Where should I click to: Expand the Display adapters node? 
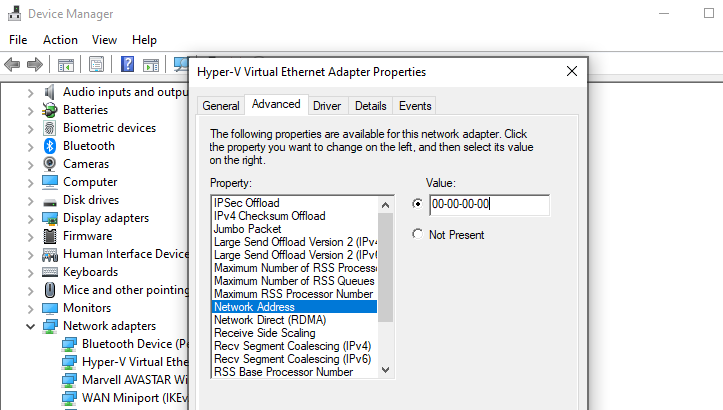coord(30,219)
